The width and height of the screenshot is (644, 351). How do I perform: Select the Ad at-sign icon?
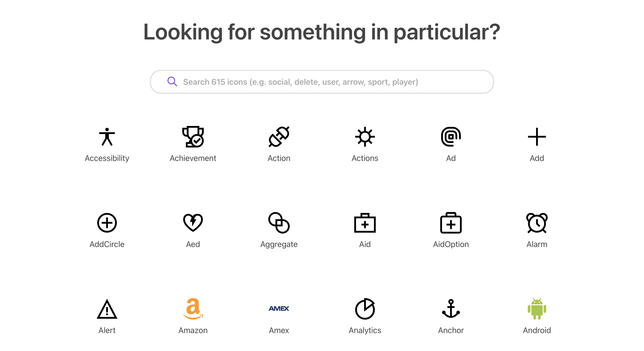[x=451, y=136]
